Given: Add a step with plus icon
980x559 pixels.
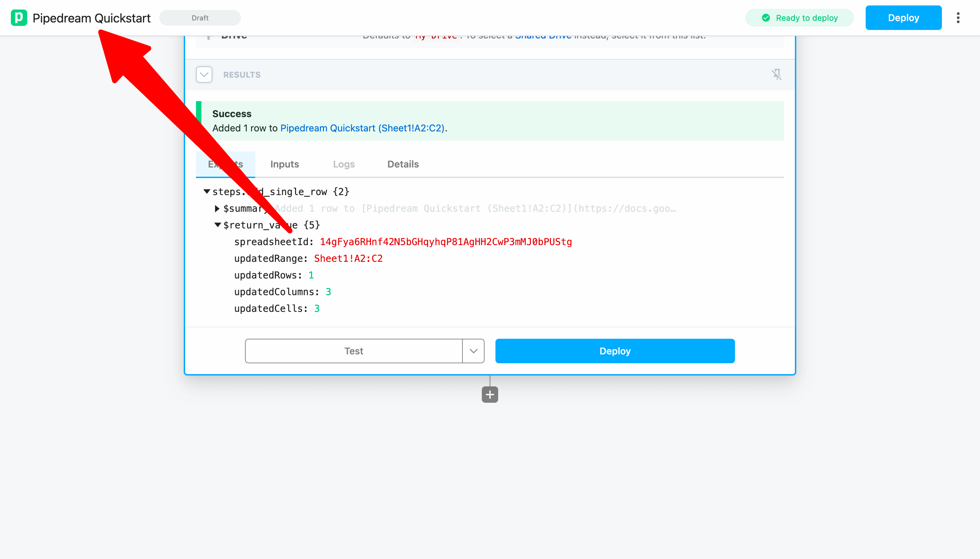Looking at the screenshot, I should coord(490,394).
